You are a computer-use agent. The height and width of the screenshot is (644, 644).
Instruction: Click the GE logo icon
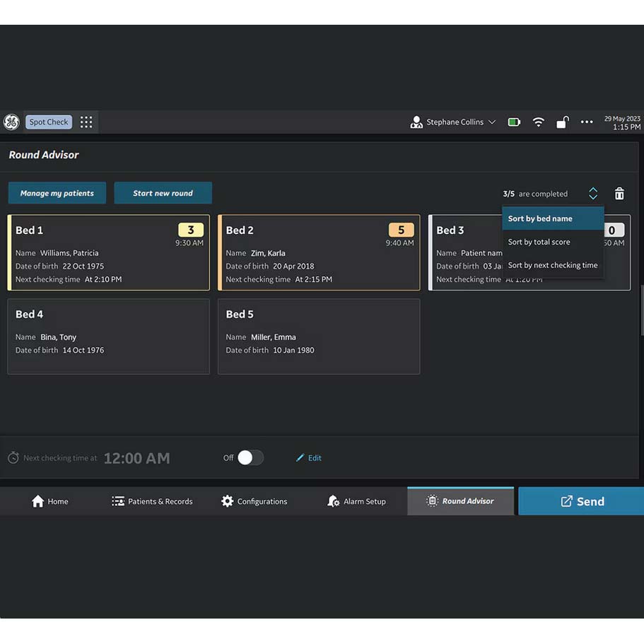[11, 122]
